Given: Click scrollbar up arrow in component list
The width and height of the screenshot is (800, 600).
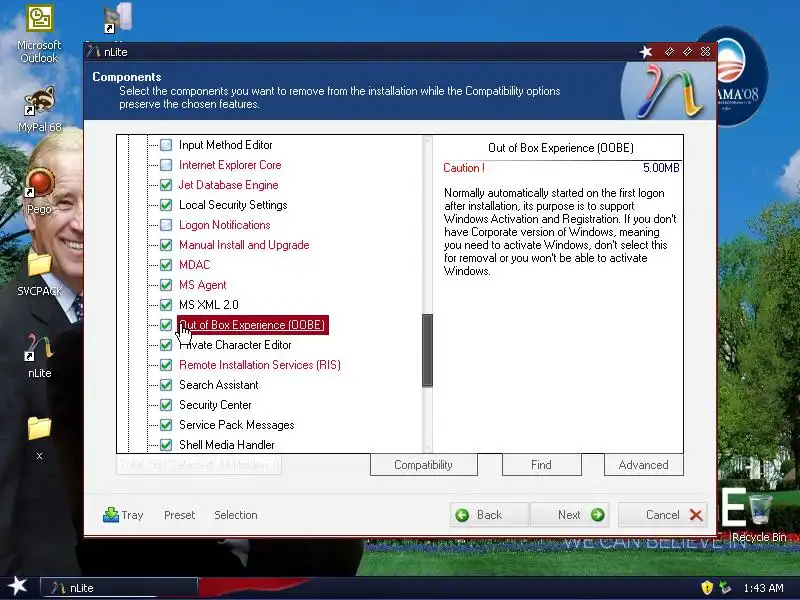Looking at the screenshot, I should pos(428,141).
